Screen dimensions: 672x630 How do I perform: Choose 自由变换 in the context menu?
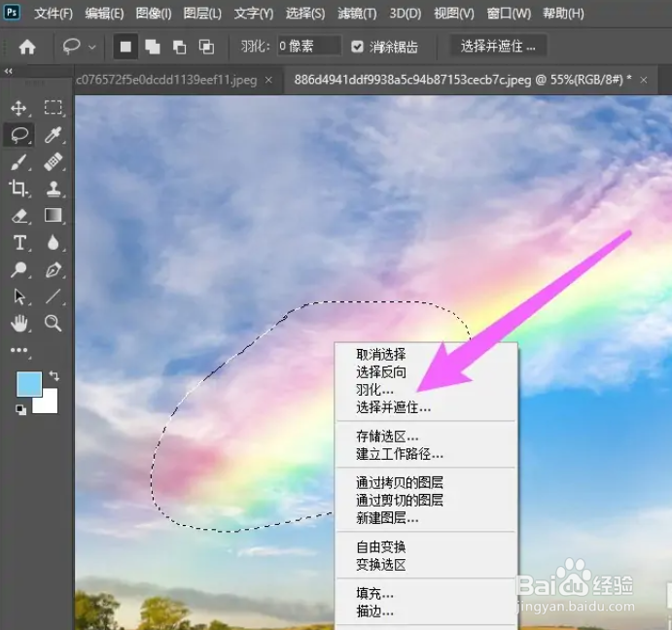tap(426, 546)
